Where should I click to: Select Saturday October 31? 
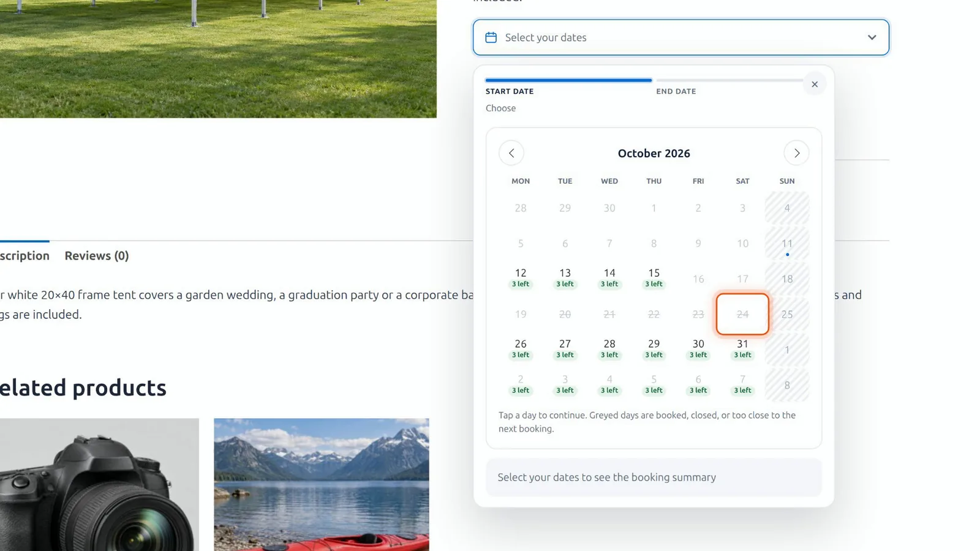click(x=742, y=349)
